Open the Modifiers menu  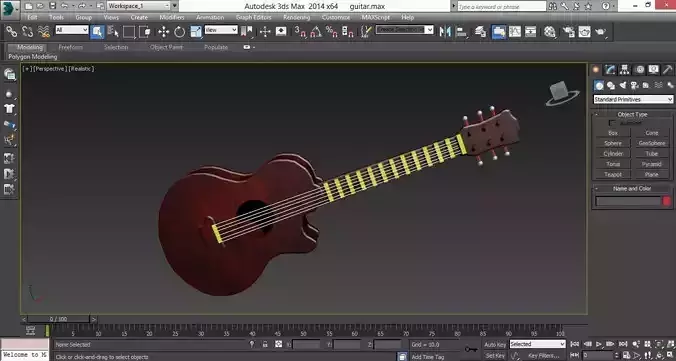pos(172,17)
